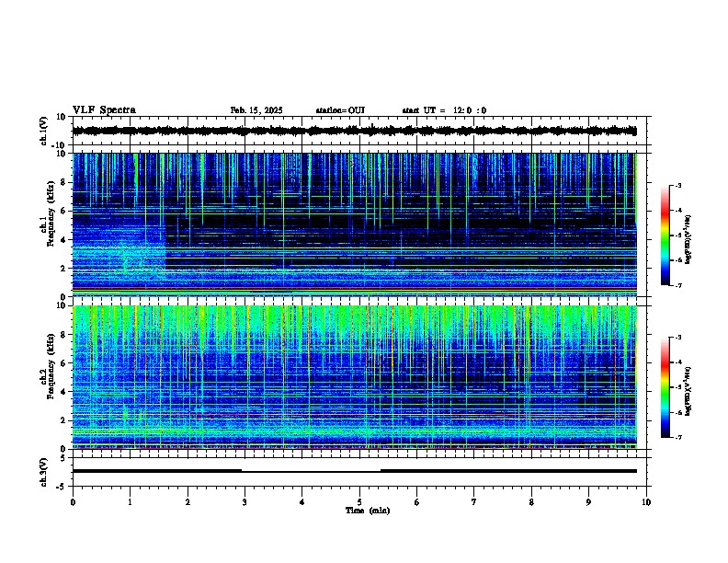The width and height of the screenshot is (728, 563).
Task: Click the log PSD label beside ch.1 colorbar
Action: tap(688, 239)
